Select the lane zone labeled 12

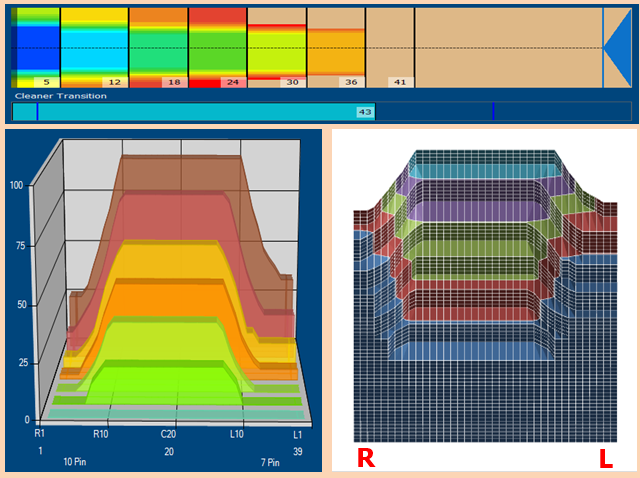tap(94, 47)
